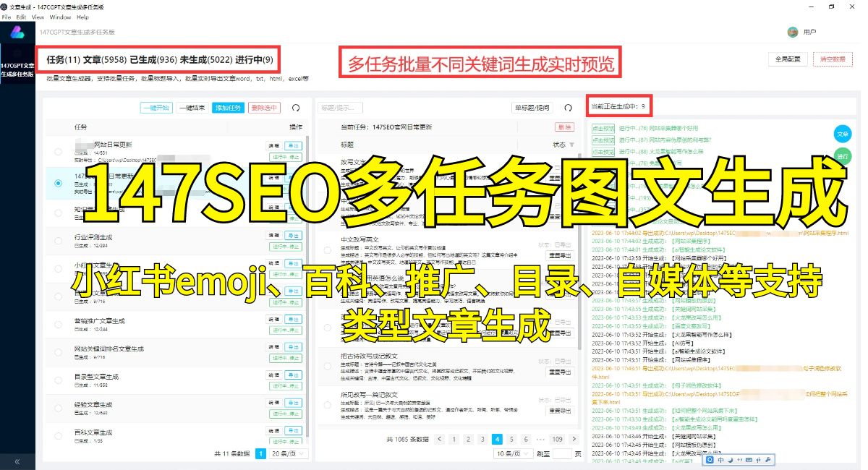This screenshot has width=868, height=470.
Task: Click the 添加任务 button to add a task
Action: tap(229, 108)
